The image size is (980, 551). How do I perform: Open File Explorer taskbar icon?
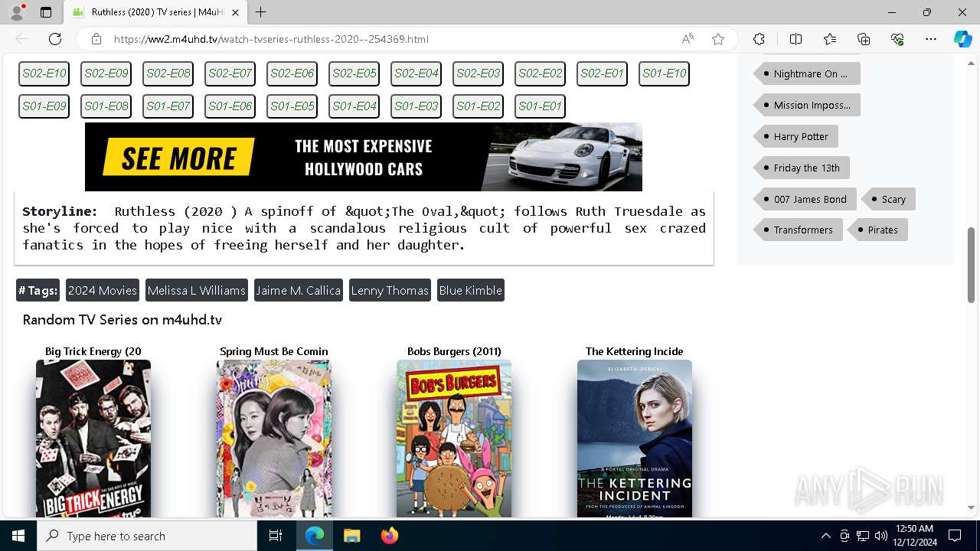(x=352, y=536)
